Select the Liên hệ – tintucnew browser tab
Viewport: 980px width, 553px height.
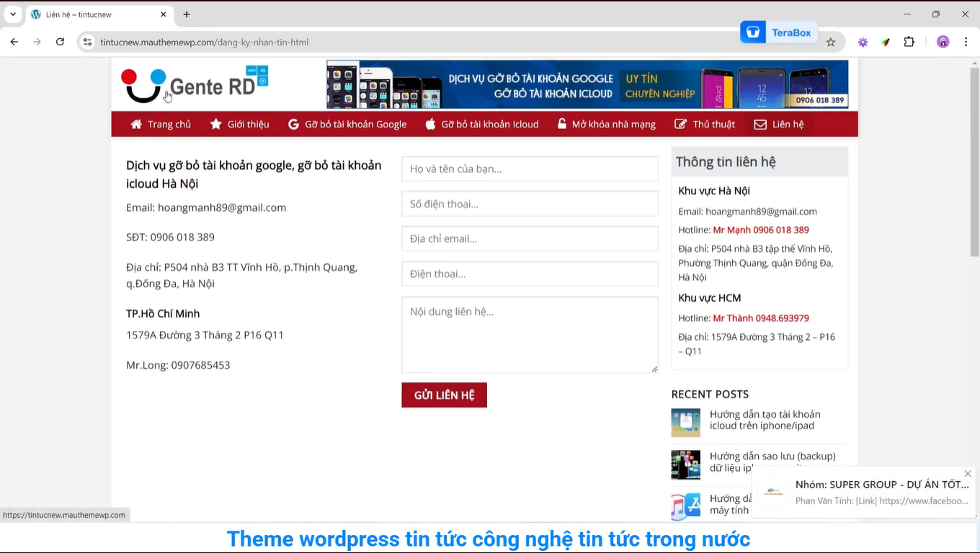tap(99, 14)
